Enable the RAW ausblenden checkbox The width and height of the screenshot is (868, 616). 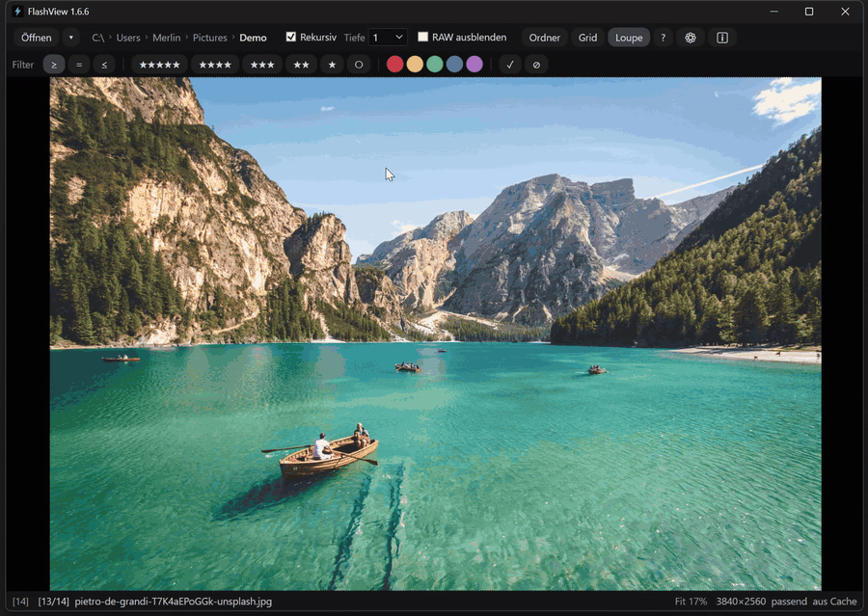[423, 38]
